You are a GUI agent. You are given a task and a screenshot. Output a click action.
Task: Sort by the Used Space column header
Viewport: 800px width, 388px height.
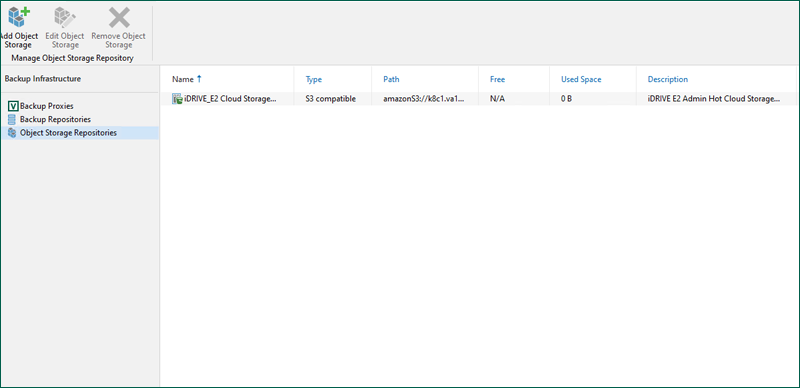(x=581, y=80)
